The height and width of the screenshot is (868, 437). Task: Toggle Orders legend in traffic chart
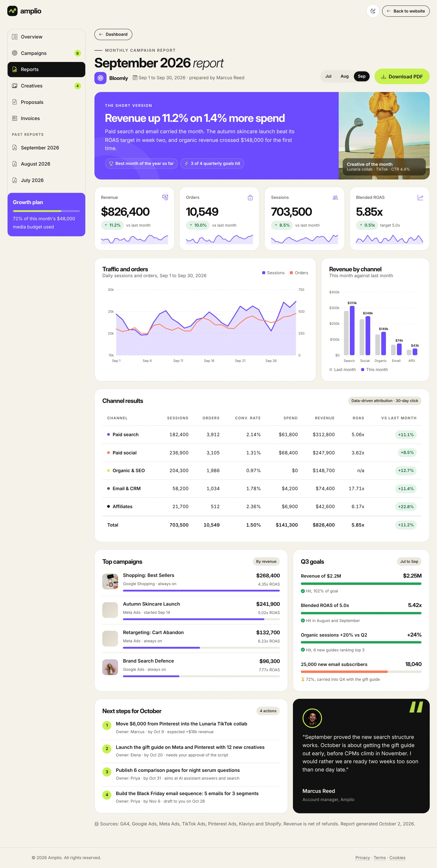click(x=299, y=273)
